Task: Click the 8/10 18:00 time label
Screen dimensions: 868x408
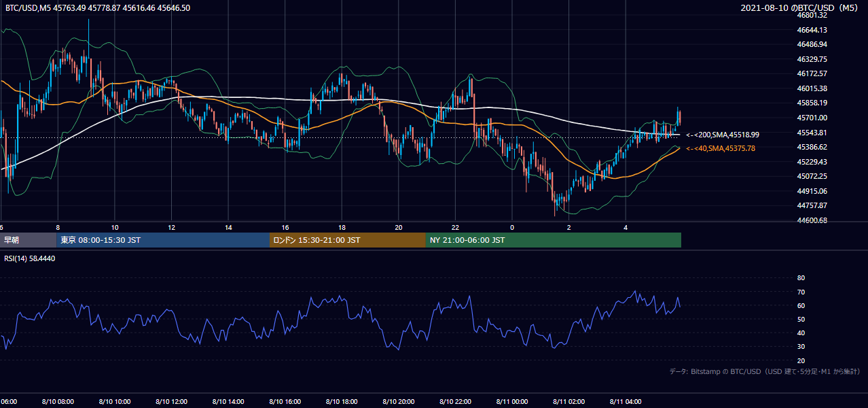Action: (342, 402)
